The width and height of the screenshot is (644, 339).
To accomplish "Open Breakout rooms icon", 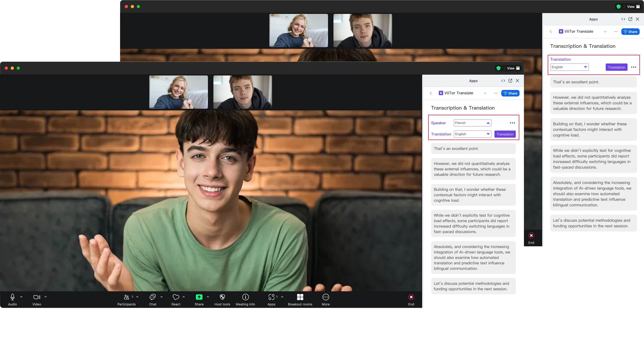I will coord(300,297).
